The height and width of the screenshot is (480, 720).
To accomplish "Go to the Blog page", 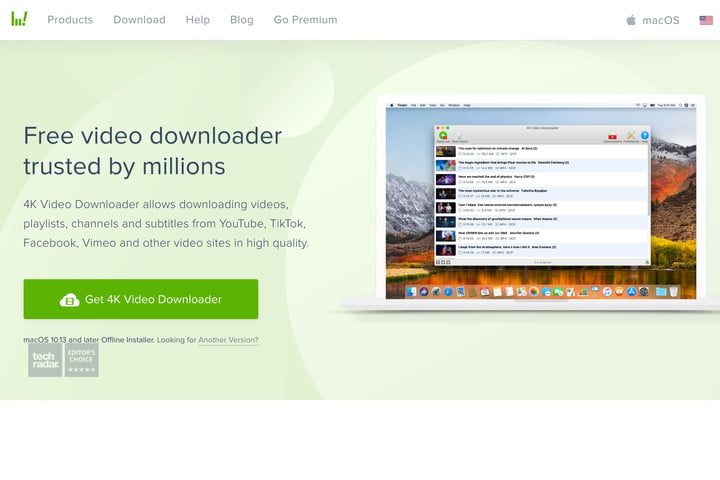I will click(x=242, y=20).
